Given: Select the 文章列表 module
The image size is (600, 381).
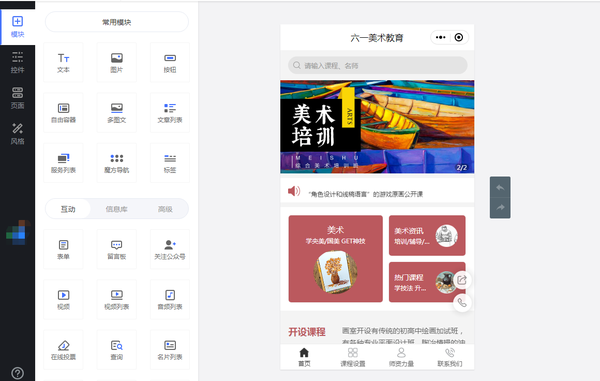Looking at the screenshot, I should point(170,113).
